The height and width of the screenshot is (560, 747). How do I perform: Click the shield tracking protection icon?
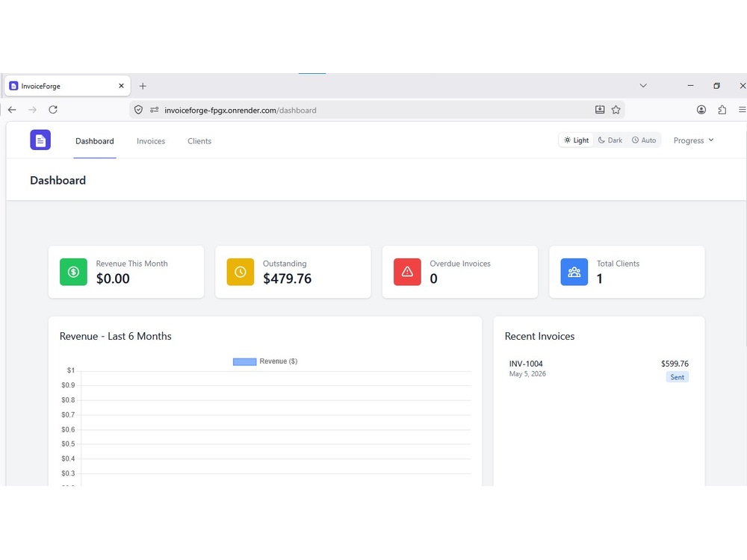coord(138,110)
